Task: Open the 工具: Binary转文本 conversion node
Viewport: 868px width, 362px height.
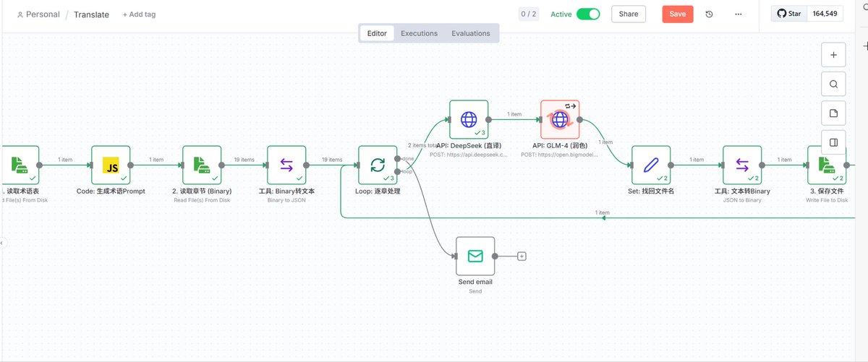Action: click(286, 165)
